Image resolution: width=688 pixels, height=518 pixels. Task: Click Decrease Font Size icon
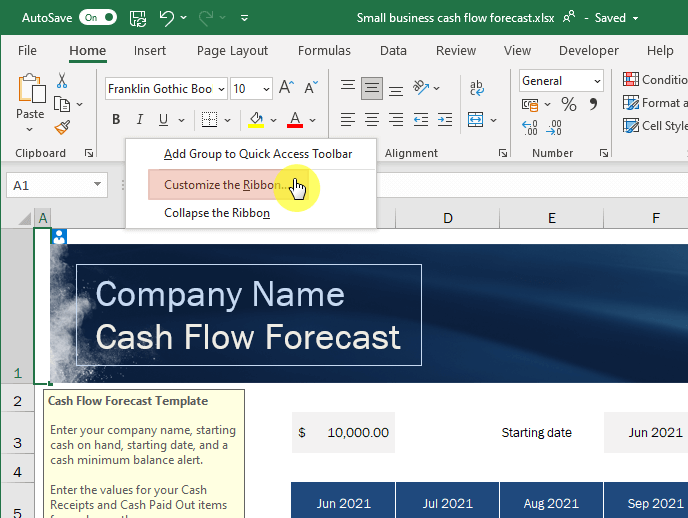coord(311,87)
